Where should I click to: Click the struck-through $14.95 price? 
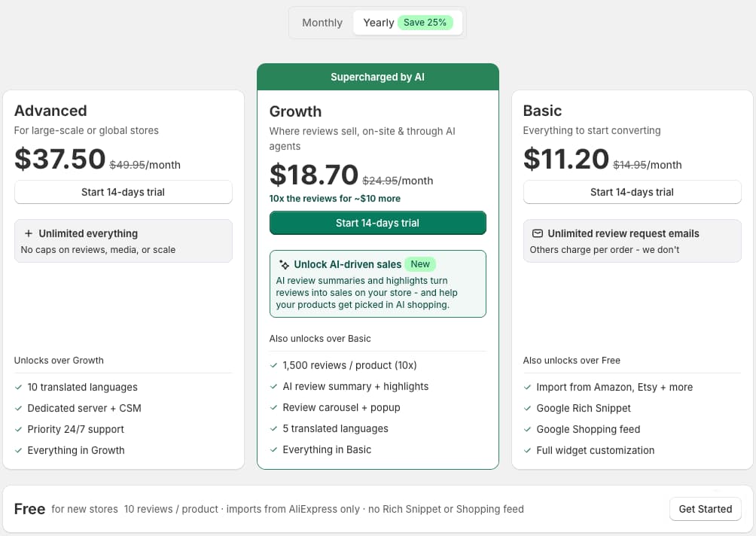point(629,165)
